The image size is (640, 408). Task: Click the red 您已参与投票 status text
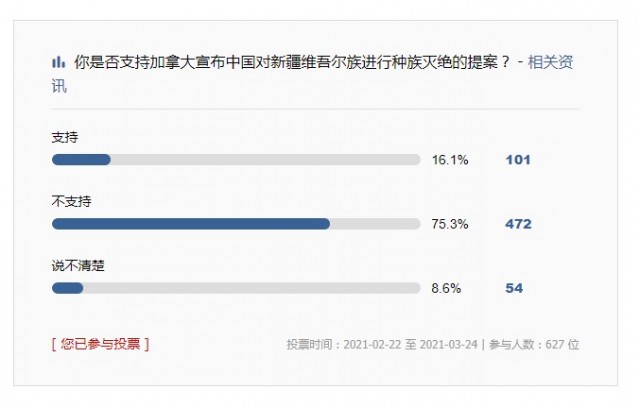point(100,344)
